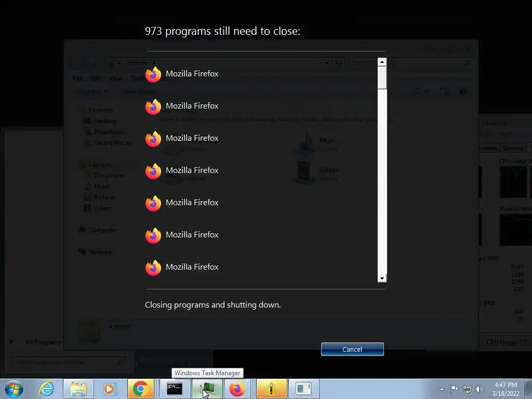Select Recent Places in the navigation pane
Screen dimensions: 532x399
coord(113,142)
